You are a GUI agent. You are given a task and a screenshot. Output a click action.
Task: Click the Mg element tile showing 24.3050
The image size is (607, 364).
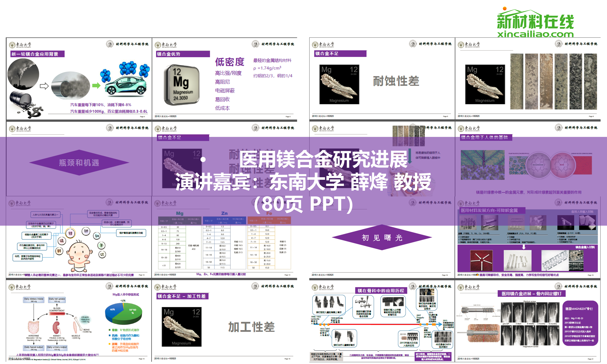182,85
